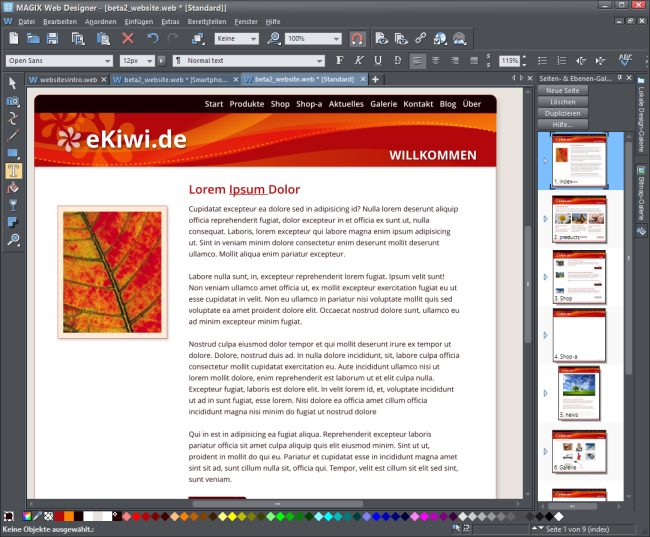Select the Zoom magnifier tool

(x=13, y=241)
